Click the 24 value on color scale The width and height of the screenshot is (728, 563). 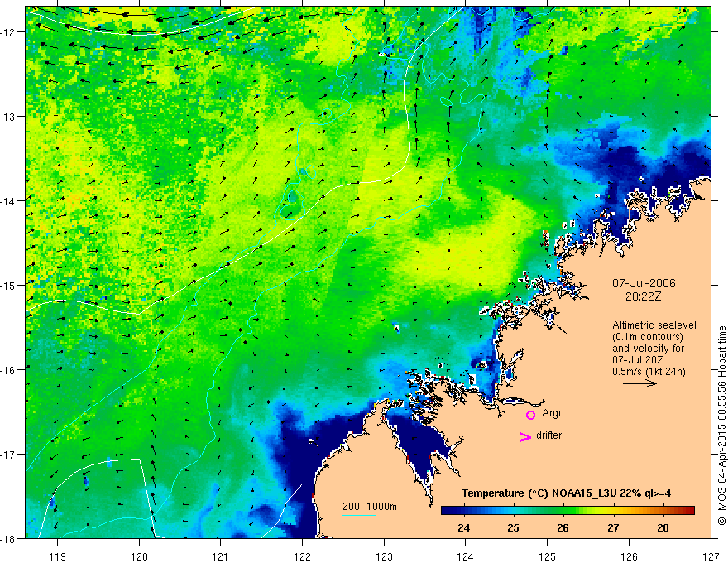[x=463, y=527]
